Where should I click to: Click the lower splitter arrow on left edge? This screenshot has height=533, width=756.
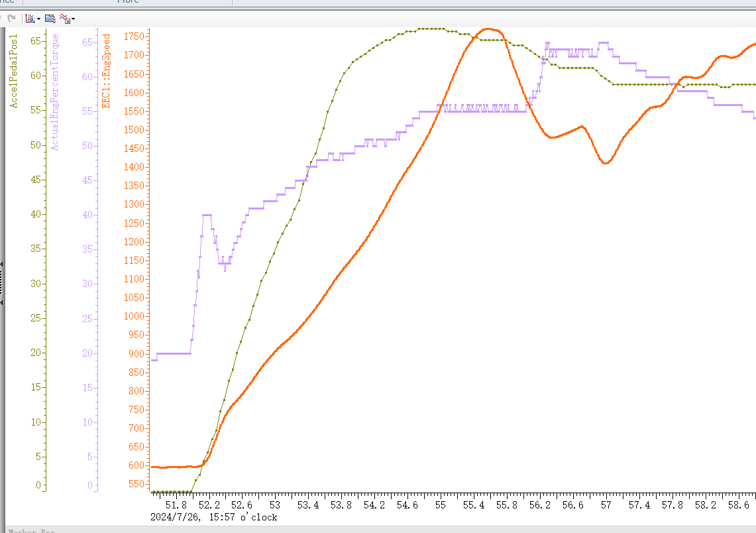point(1,302)
